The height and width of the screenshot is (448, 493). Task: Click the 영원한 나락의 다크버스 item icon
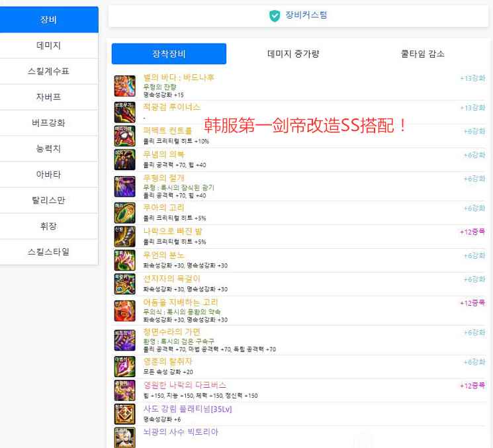(124, 390)
